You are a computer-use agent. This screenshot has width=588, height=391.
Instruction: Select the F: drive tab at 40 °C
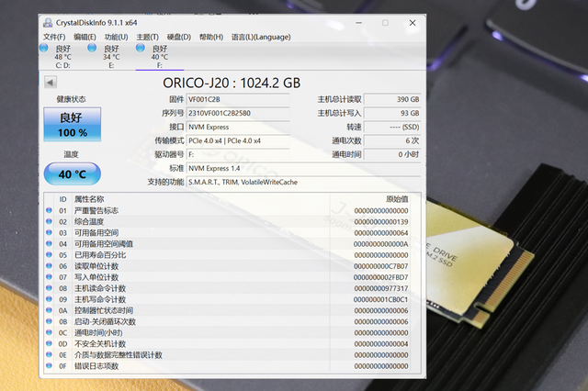[160, 57]
